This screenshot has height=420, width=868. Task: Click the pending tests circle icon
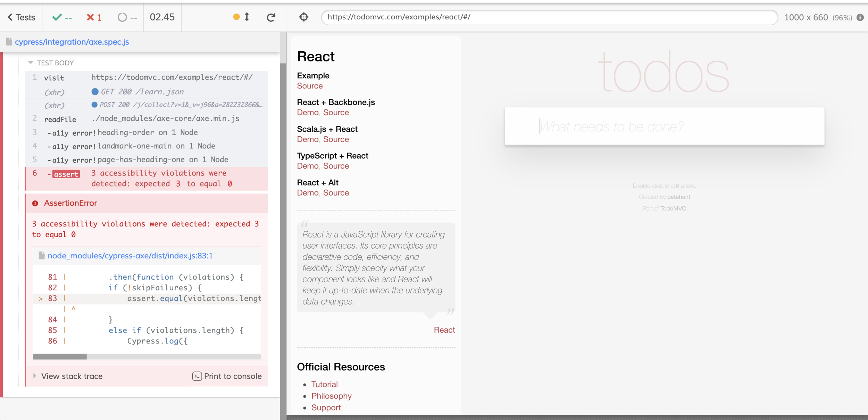122,17
